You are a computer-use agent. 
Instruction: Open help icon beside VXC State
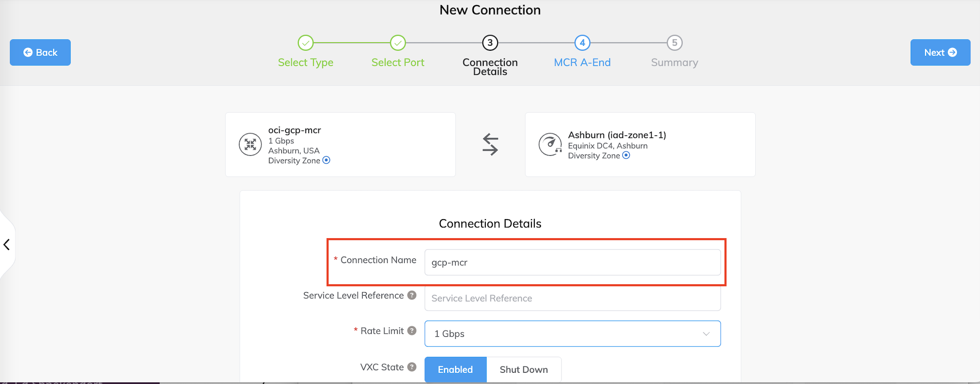point(412,367)
